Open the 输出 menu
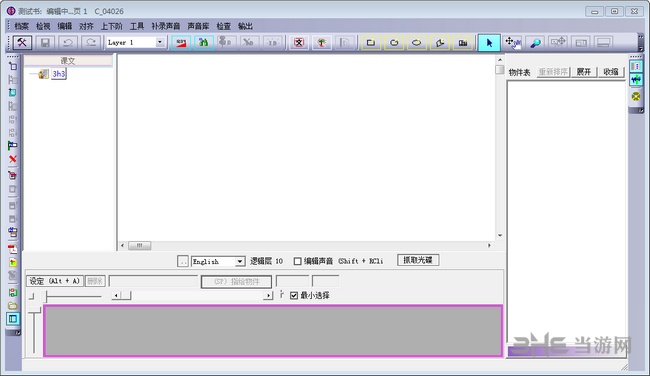 [x=245, y=26]
